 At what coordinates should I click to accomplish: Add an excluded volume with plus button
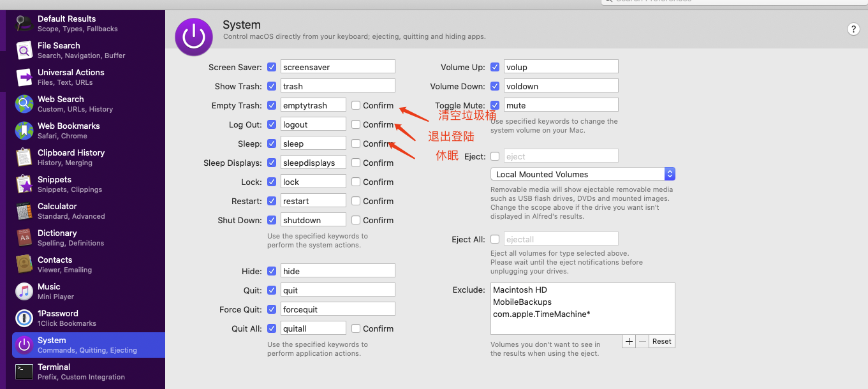point(629,341)
